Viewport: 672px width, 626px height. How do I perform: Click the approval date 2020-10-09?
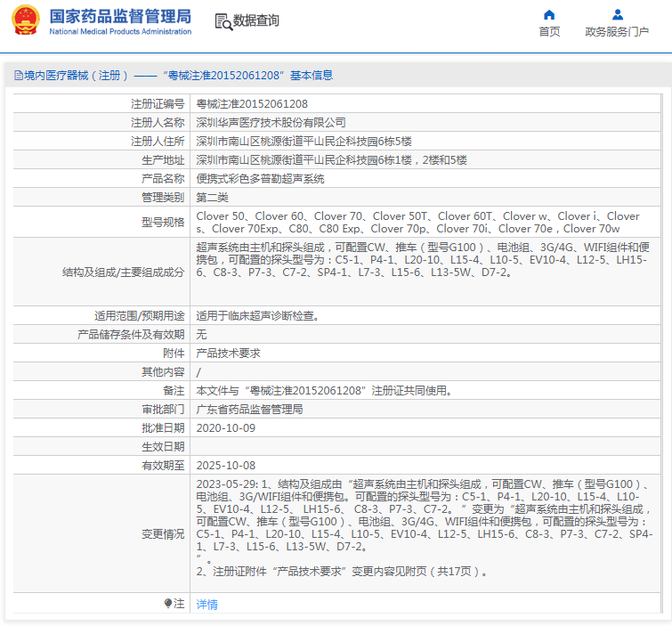(x=225, y=427)
